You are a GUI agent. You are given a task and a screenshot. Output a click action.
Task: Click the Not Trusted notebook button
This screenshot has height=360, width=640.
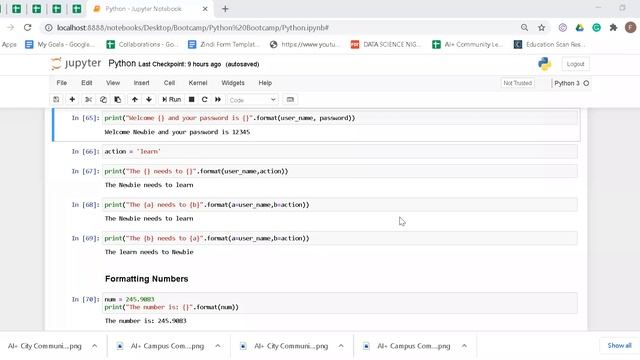[518, 83]
